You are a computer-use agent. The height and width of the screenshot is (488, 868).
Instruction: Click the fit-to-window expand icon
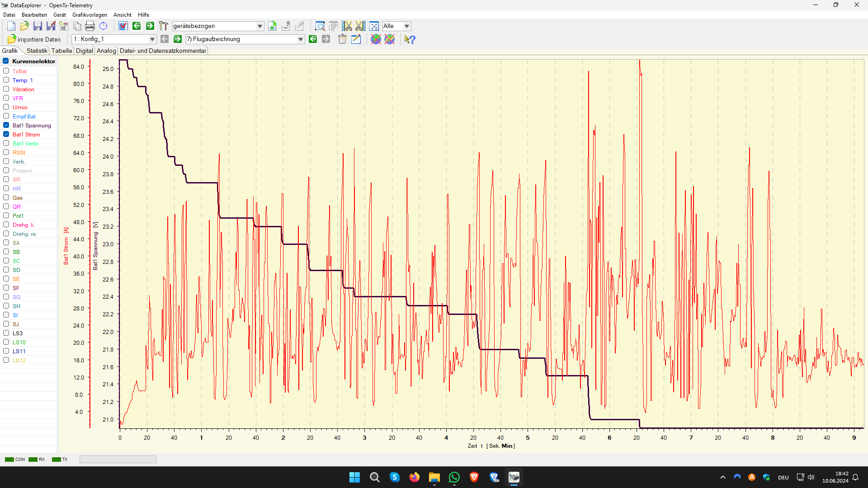pyautogui.click(x=374, y=26)
